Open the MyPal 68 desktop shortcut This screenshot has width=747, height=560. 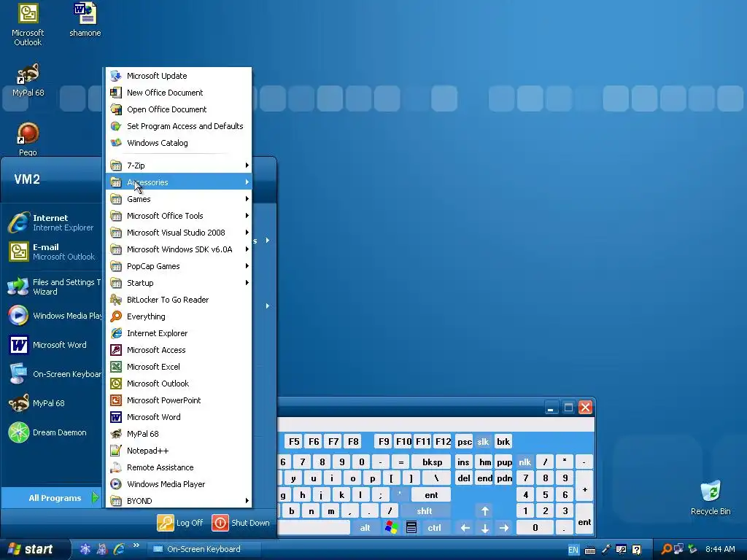[28, 79]
